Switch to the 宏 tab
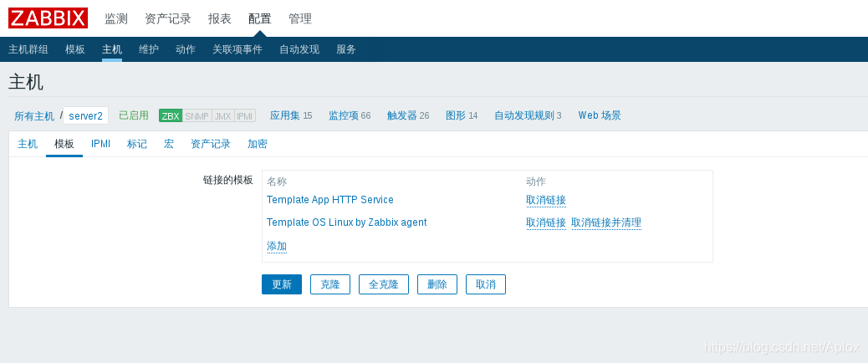The width and height of the screenshot is (868, 363). coord(169,144)
